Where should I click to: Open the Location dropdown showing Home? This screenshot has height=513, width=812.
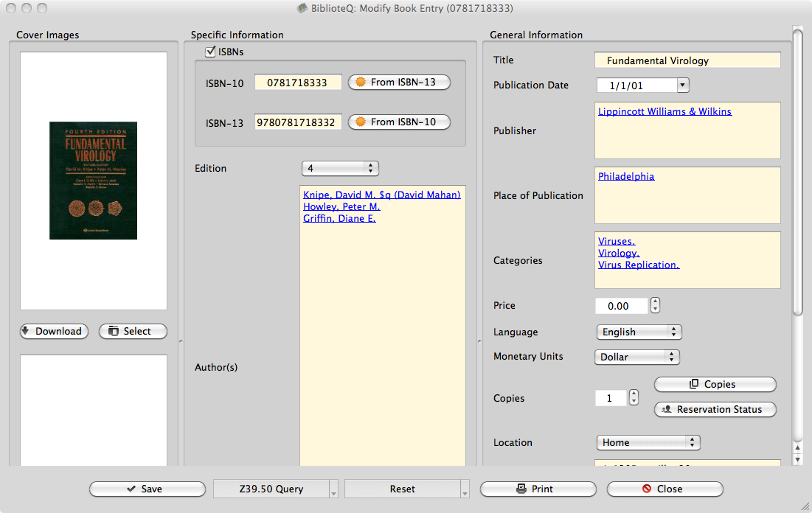648,443
